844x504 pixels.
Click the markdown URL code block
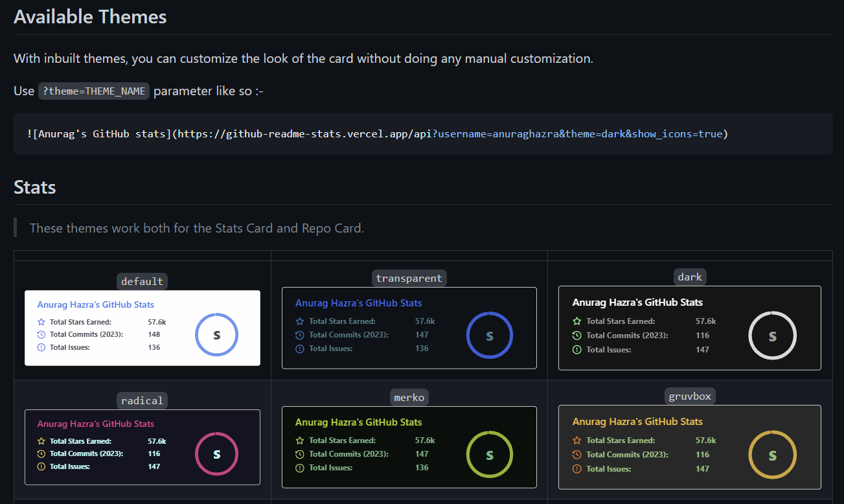[x=423, y=134]
